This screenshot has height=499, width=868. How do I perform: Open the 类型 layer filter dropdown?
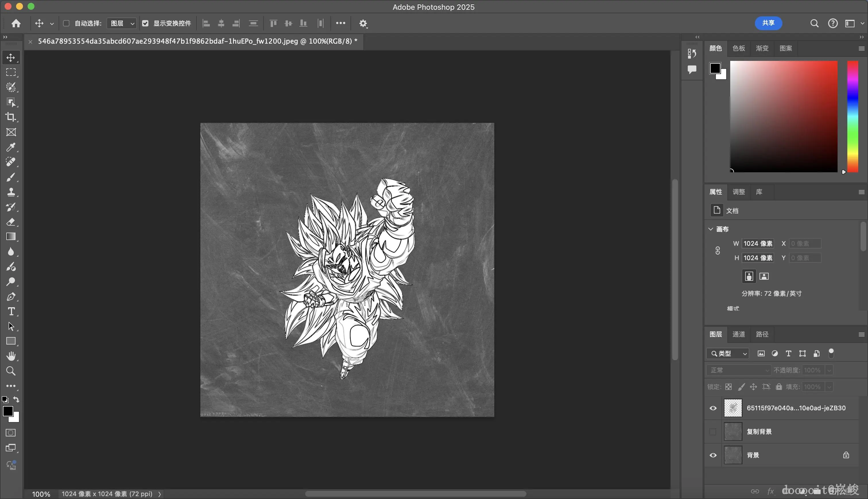(x=728, y=353)
